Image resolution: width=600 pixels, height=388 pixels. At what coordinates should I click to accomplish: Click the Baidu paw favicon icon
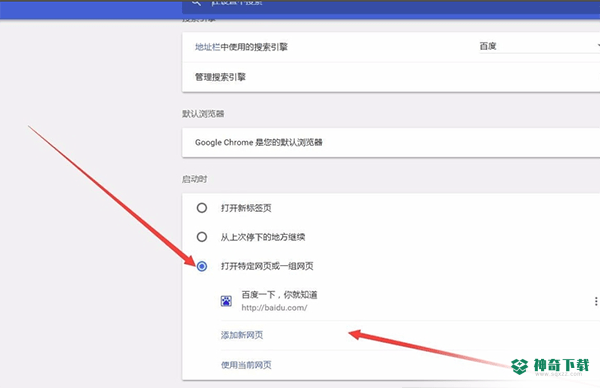pos(226,301)
